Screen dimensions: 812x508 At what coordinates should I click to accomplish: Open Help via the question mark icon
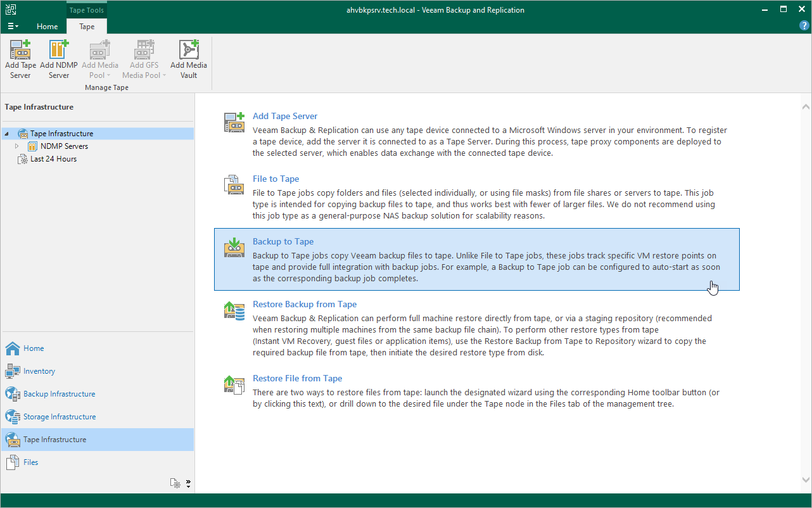(x=804, y=26)
